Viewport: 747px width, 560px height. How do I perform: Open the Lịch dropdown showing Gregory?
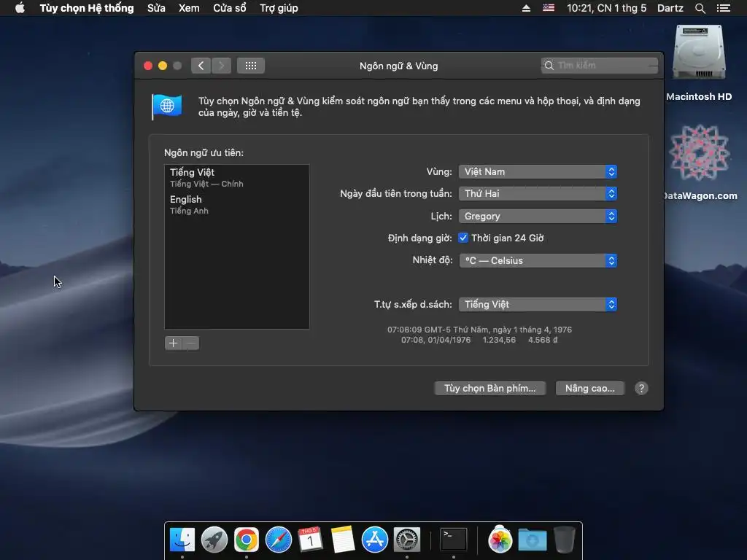(538, 216)
